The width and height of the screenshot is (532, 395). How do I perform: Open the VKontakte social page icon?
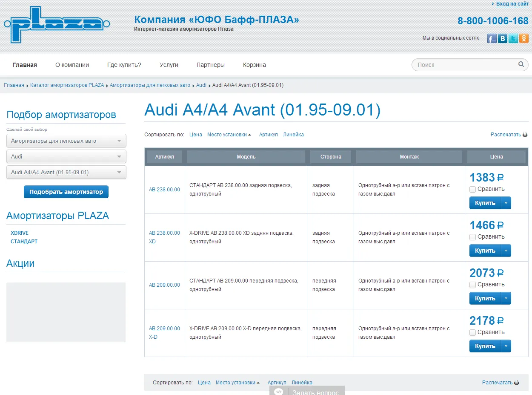coord(503,38)
